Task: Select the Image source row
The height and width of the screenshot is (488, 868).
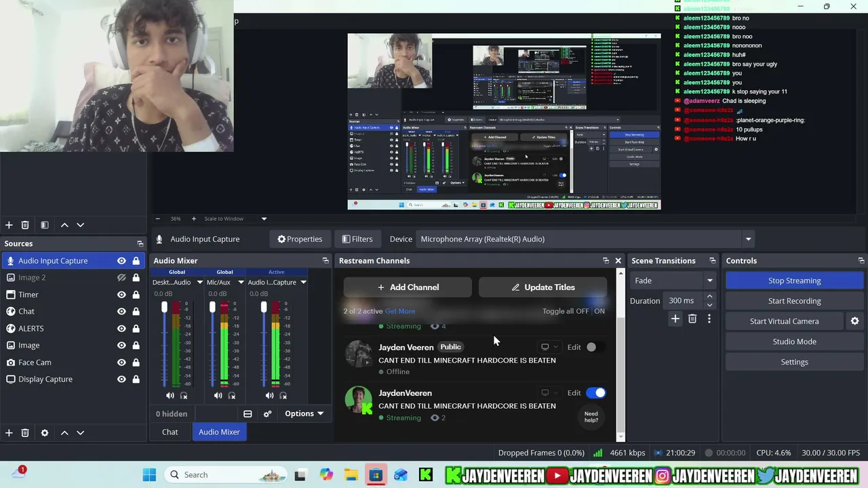Action: pos(73,346)
